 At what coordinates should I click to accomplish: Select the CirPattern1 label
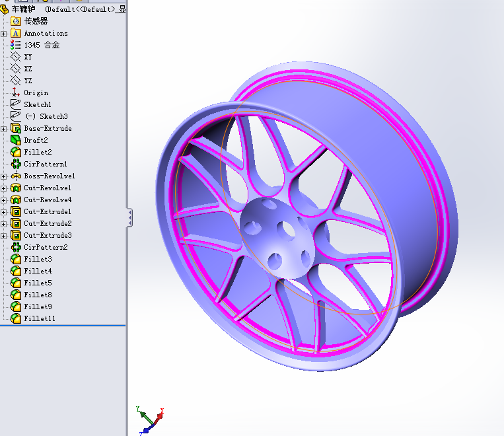[46, 164]
